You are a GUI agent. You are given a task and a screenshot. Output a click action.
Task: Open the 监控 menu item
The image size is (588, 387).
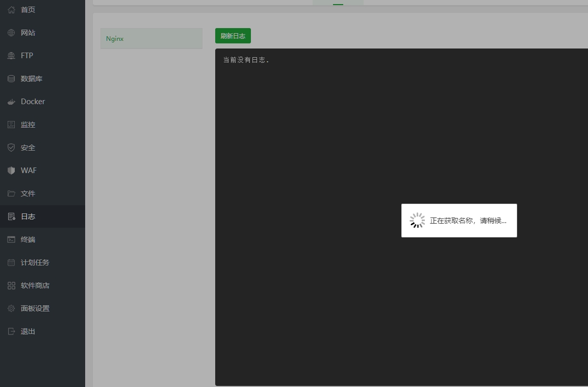click(x=28, y=125)
